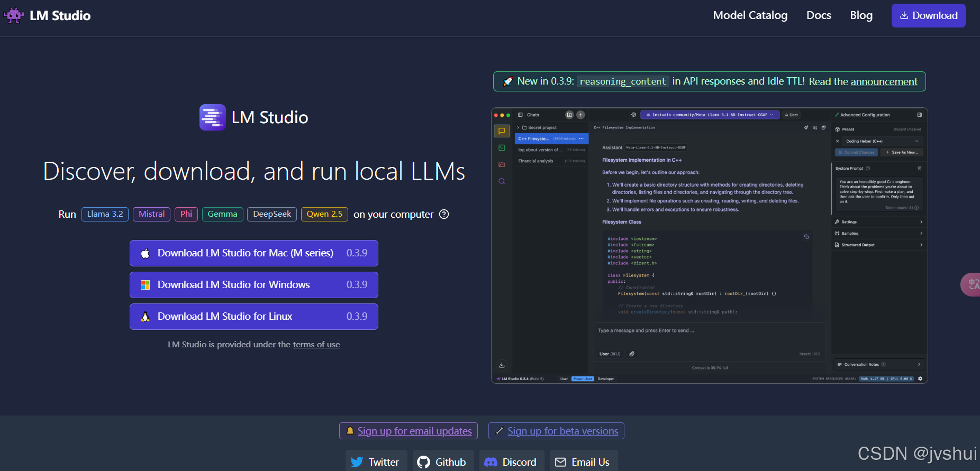The width and height of the screenshot is (980, 471).
Task: Click the purple LM Studio robot logo in header
Action: tap(14, 15)
